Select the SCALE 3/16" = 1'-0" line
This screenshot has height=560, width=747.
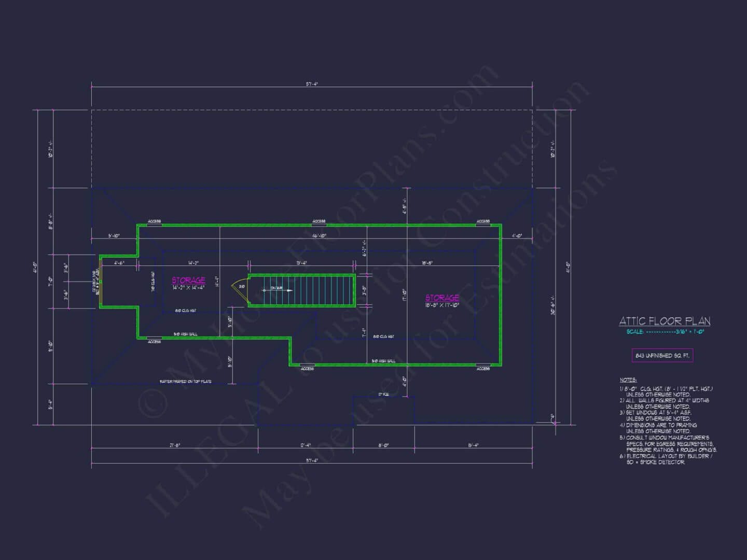click(665, 332)
